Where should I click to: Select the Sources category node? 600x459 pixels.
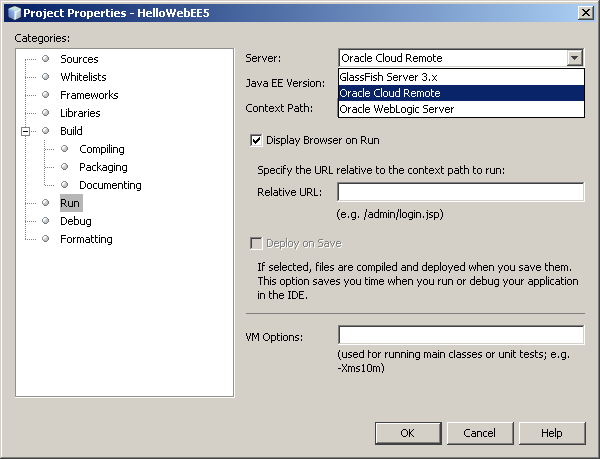click(78, 59)
